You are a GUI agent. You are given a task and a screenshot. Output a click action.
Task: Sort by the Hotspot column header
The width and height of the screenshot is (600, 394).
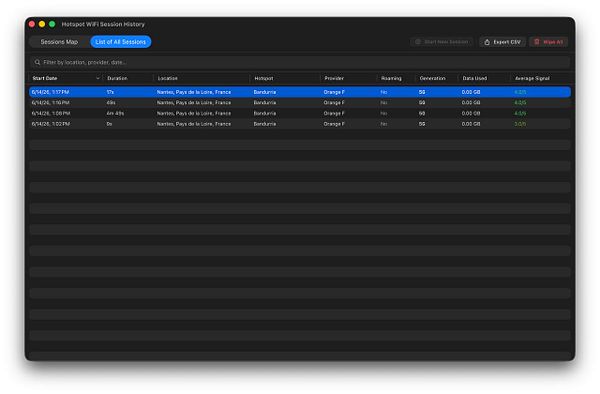click(x=264, y=78)
